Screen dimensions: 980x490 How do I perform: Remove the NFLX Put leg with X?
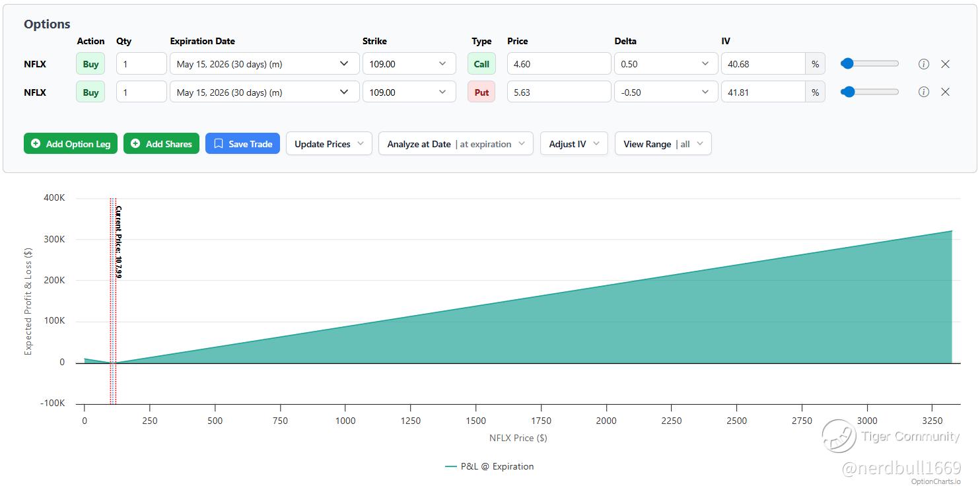945,92
